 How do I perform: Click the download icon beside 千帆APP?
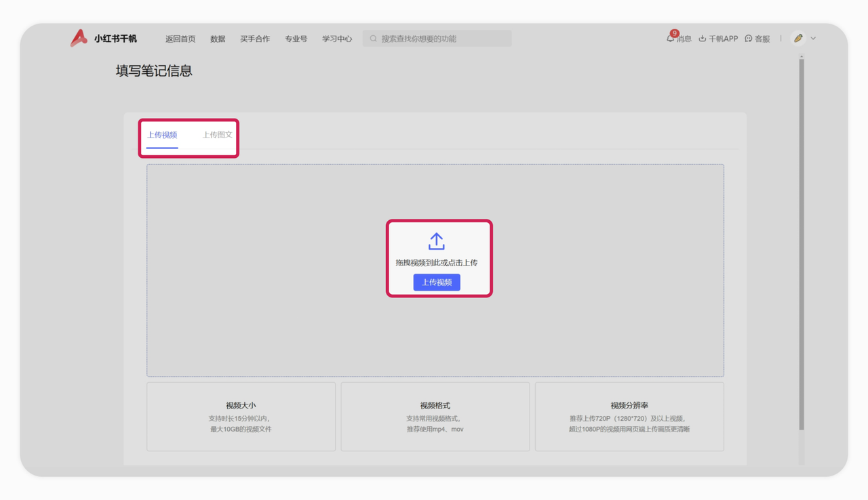[703, 39]
